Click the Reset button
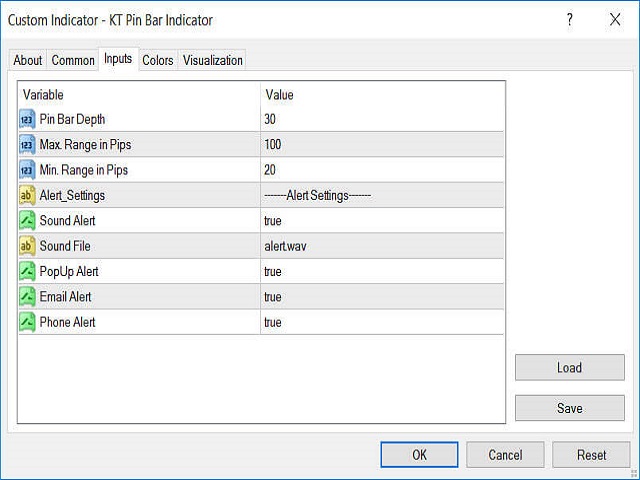The image size is (640, 480). pos(591,455)
